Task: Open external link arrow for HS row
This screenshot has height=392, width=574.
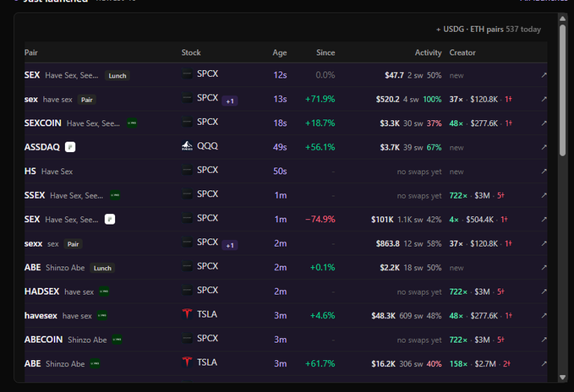Action: [544, 171]
